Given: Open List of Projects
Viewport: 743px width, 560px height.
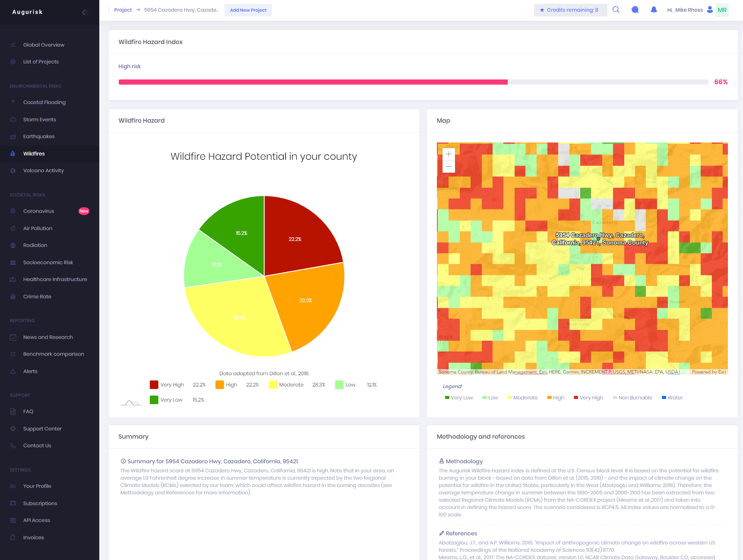Looking at the screenshot, I should [41, 62].
